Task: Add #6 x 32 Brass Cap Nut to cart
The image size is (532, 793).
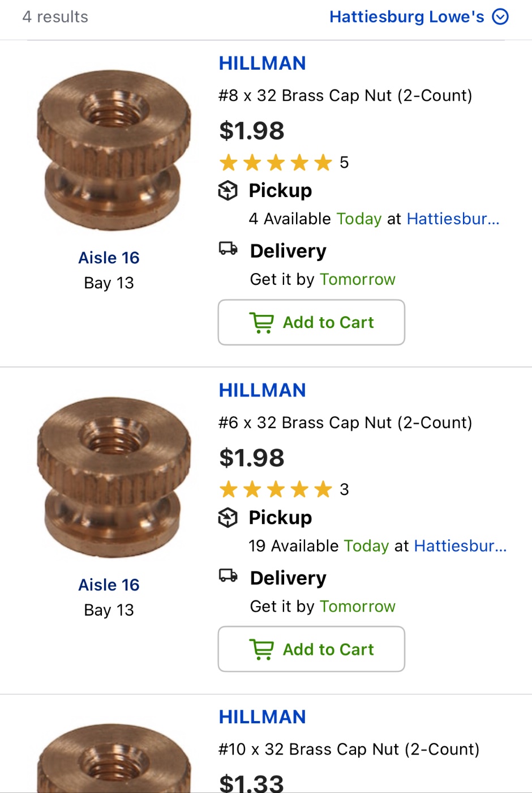Action: [x=311, y=649]
